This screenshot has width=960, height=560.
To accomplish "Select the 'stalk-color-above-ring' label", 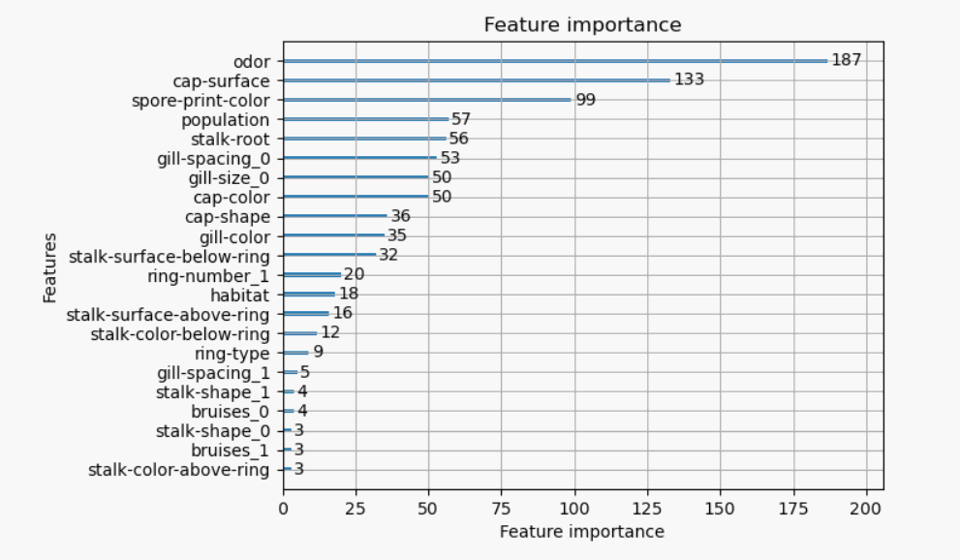I will pyautogui.click(x=179, y=470).
